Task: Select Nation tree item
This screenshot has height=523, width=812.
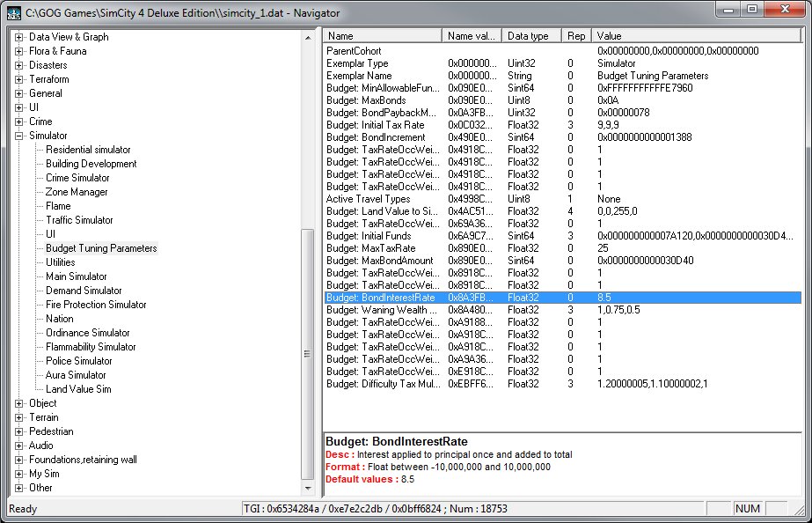Action: (x=60, y=319)
